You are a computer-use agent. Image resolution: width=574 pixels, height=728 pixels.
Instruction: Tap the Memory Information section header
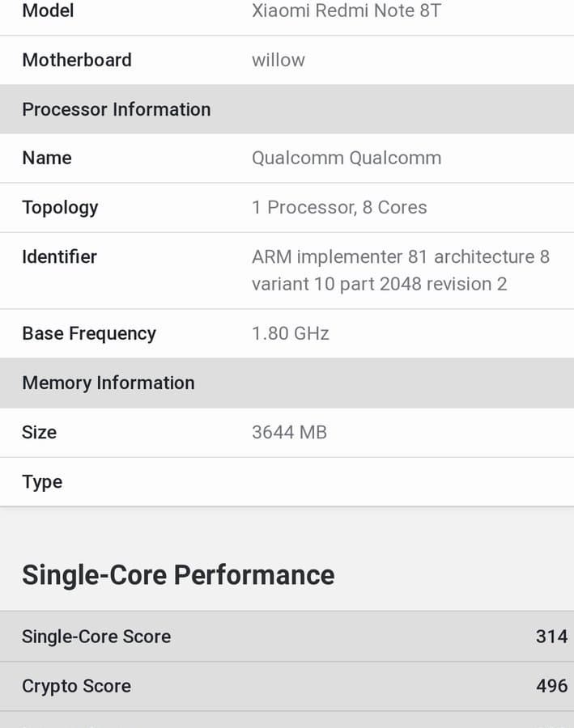287,383
